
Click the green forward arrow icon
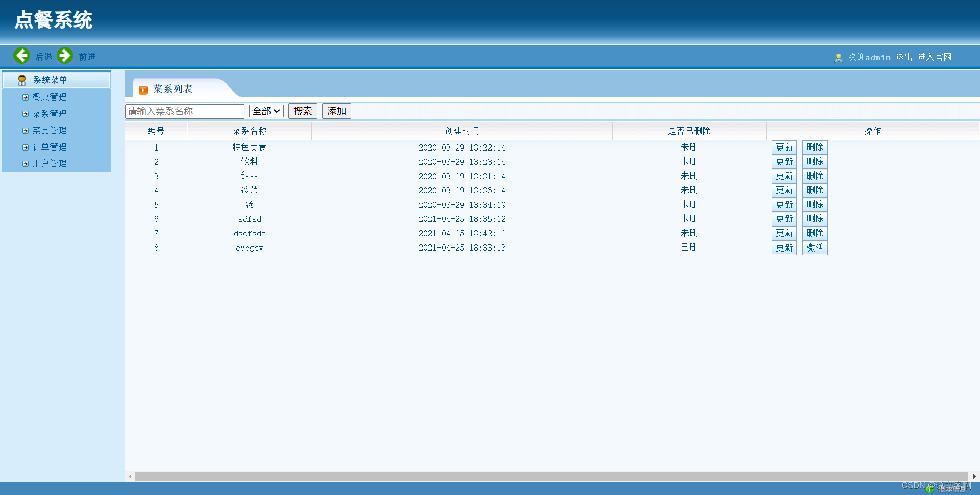coord(65,55)
